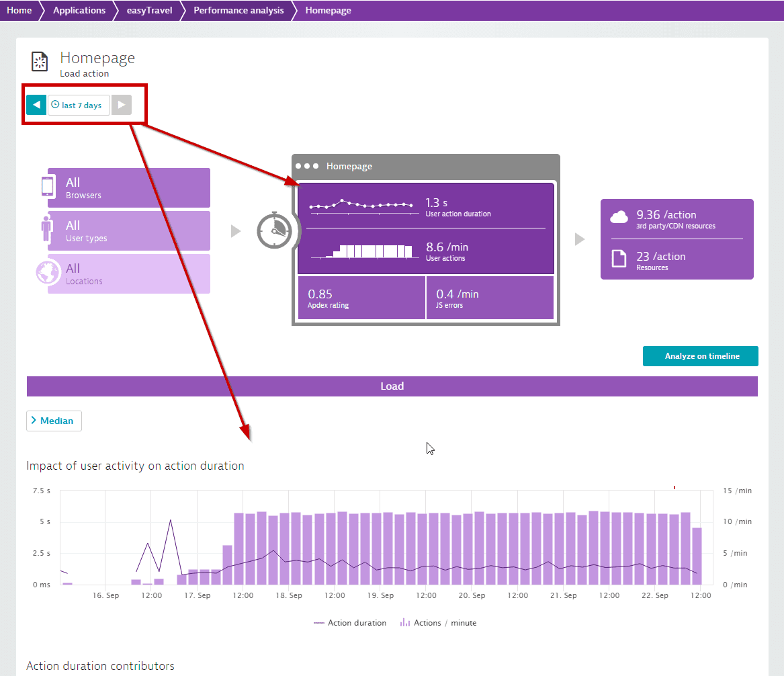Select the All User types tile
The width and height of the screenshot is (784, 676).
click(x=128, y=230)
